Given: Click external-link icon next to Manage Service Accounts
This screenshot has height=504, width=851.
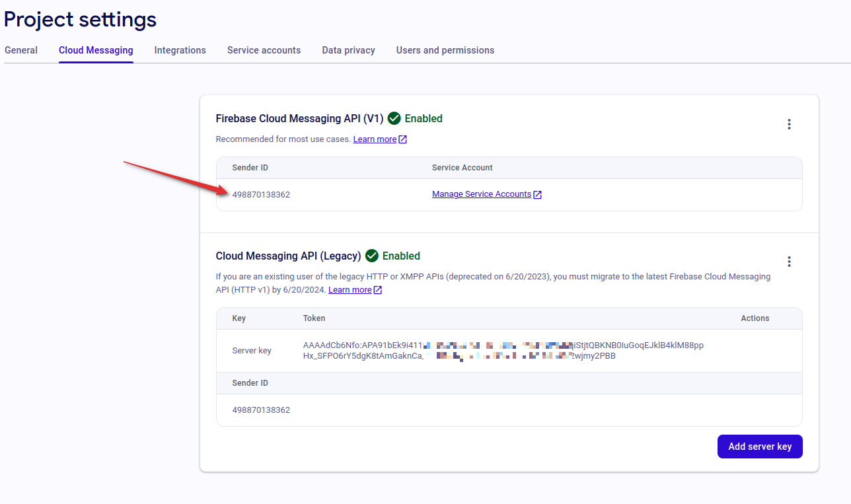Looking at the screenshot, I should coord(538,194).
